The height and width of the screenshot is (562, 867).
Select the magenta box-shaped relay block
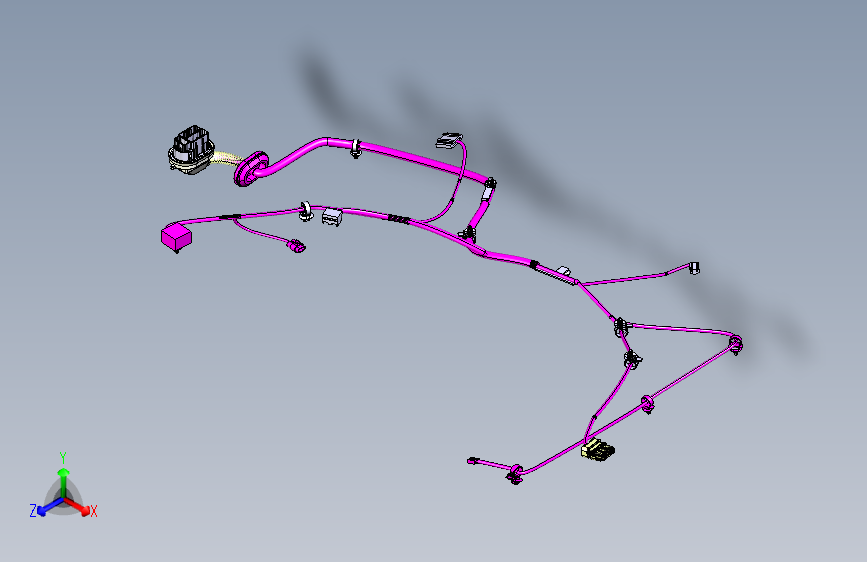click(x=176, y=237)
